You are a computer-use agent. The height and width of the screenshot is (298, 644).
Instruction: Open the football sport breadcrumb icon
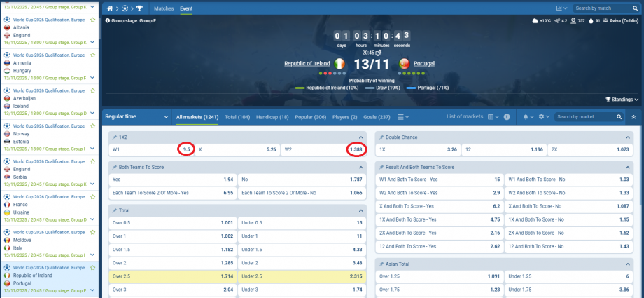click(125, 8)
